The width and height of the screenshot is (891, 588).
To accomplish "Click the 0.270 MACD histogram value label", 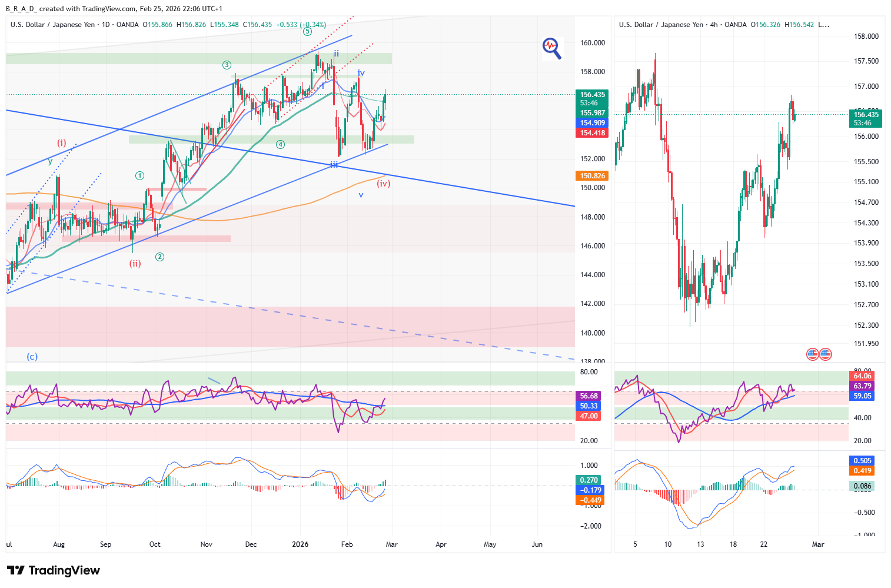I will tap(589, 480).
